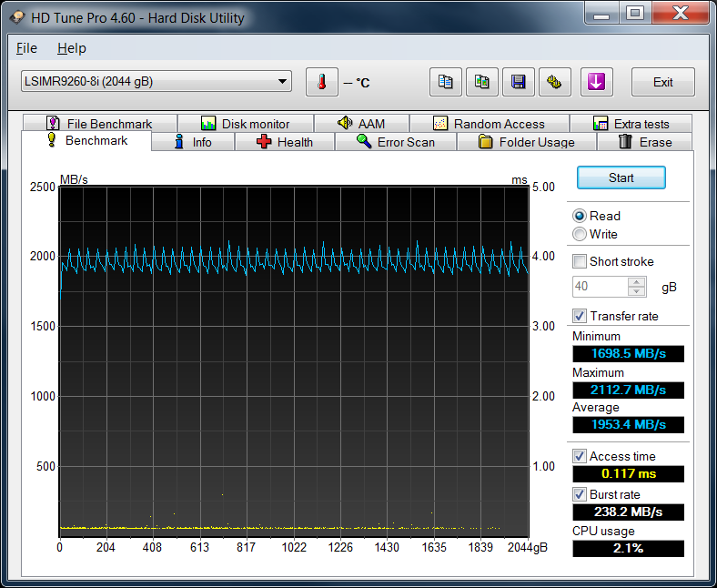Copy results text to clipboard
The image size is (717, 588).
[445, 82]
